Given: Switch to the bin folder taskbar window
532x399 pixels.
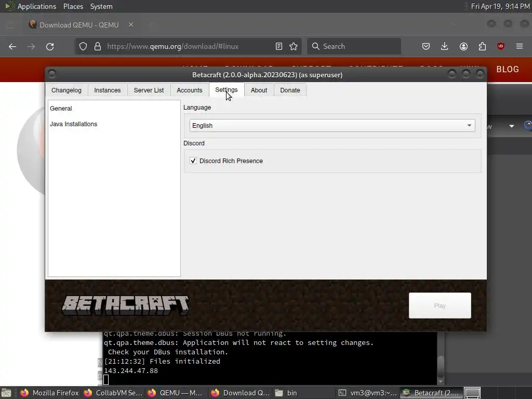Looking at the screenshot, I should coord(303,393).
